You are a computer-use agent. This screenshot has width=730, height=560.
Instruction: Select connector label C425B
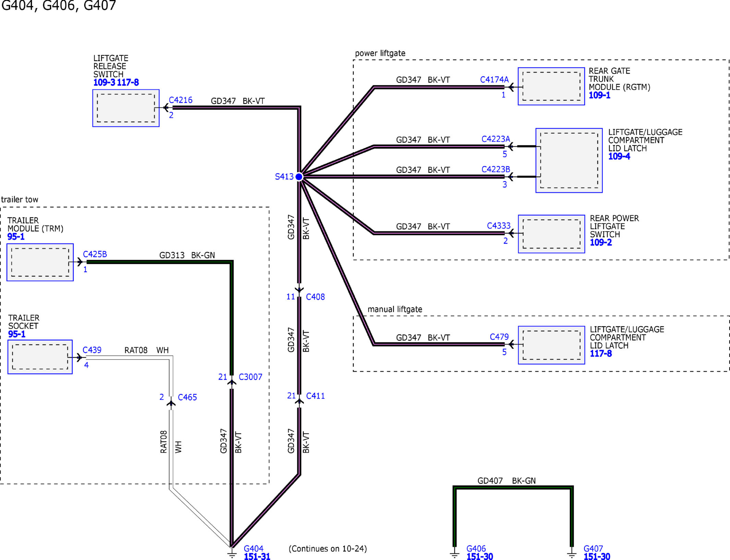(x=95, y=254)
